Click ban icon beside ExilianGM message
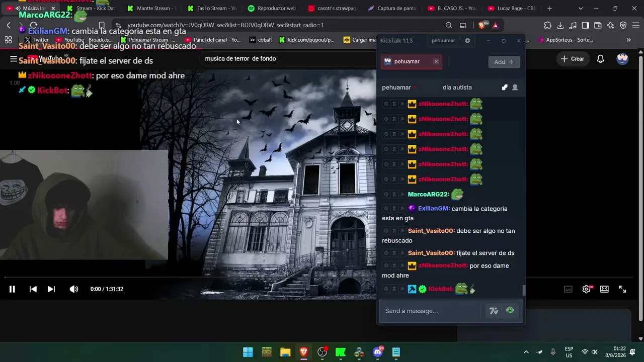The height and width of the screenshot is (362, 644). (386, 209)
